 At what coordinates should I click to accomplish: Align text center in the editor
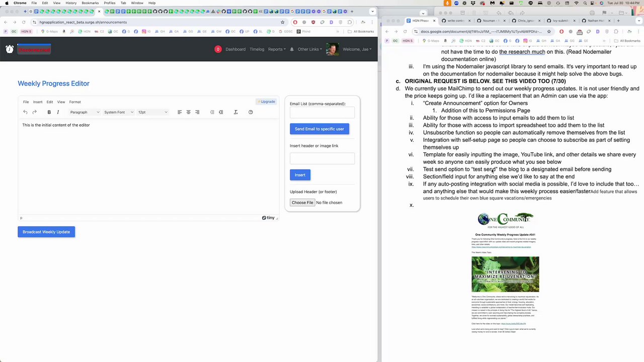click(188, 112)
